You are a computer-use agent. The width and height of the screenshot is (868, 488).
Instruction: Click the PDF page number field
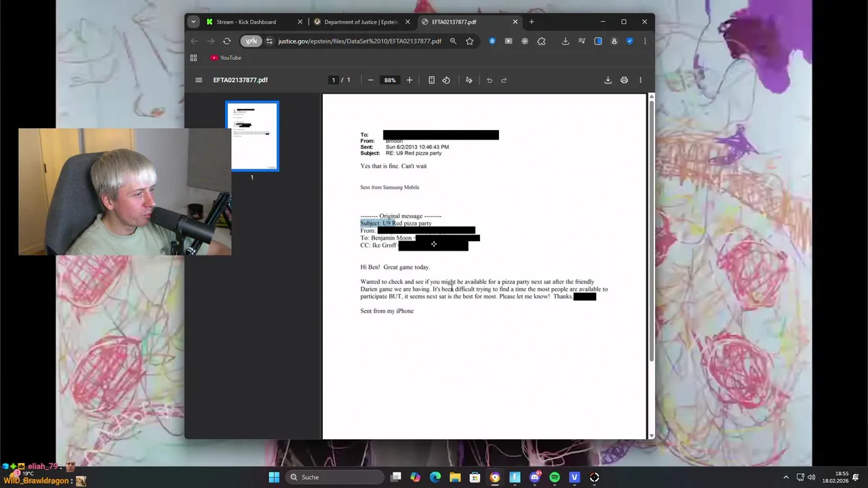click(x=333, y=80)
